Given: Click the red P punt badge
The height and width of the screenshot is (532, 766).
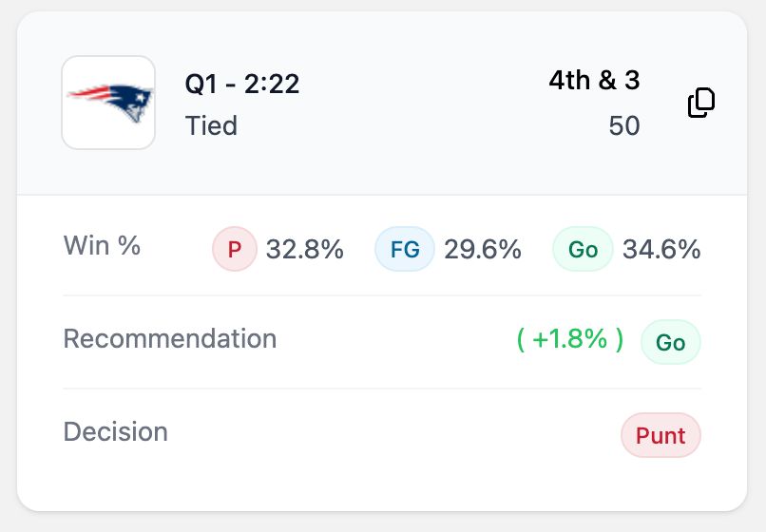Looking at the screenshot, I should 235,250.
